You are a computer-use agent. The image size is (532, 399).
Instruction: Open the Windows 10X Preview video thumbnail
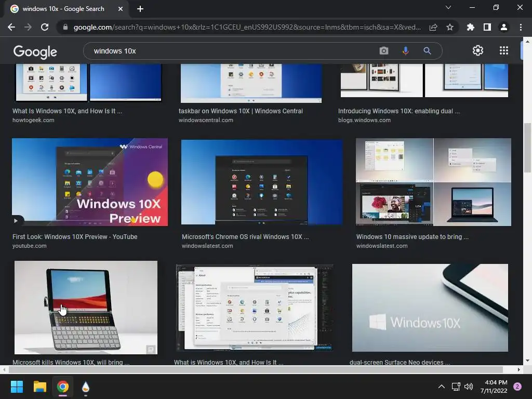click(x=90, y=182)
